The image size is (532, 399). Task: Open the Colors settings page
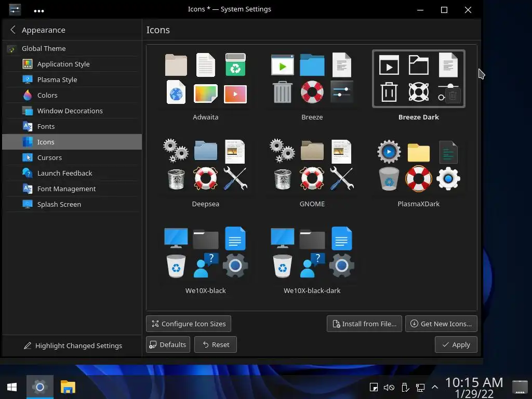(72, 96)
